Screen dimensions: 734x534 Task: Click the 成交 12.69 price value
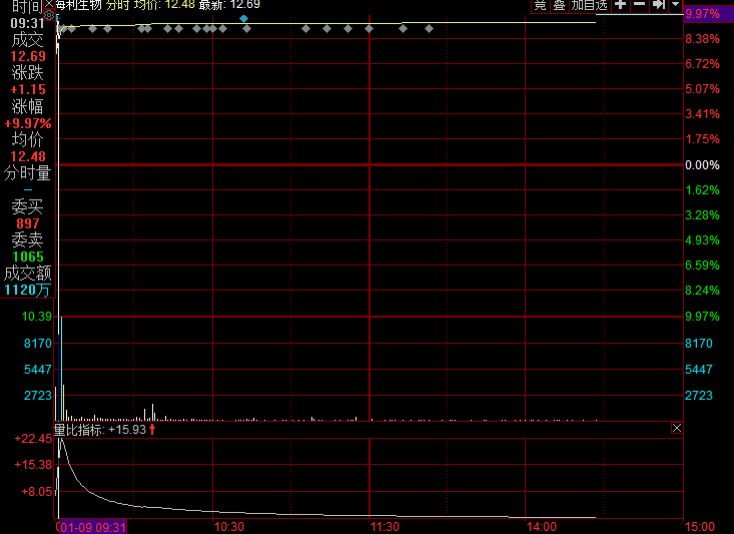[28, 56]
